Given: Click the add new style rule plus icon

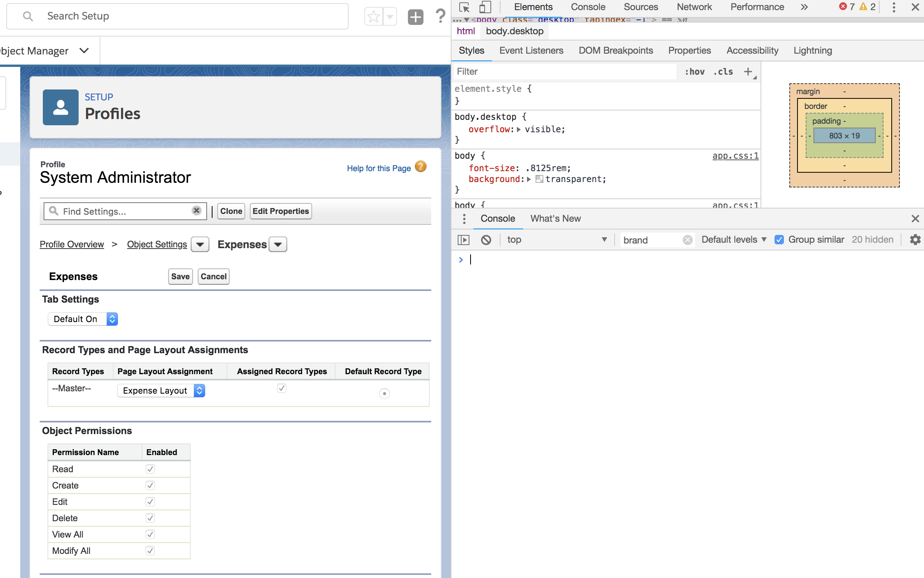Looking at the screenshot, I should tap(748, 72).
